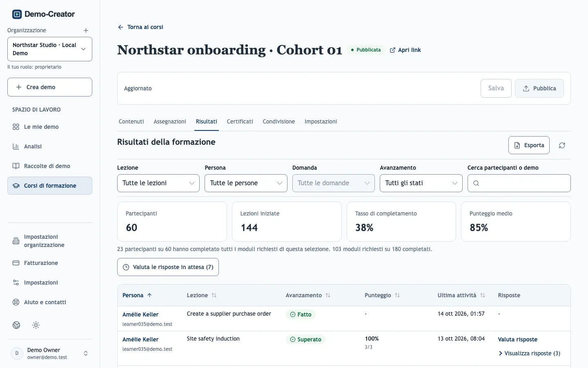
Task: Click into the Cerca partecipanti search field
Action: point(519,183)
